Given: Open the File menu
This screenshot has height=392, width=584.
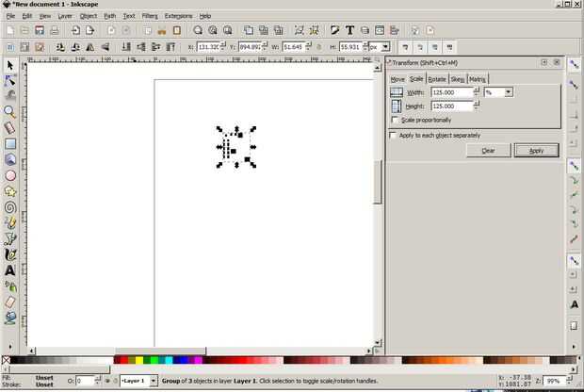Looking at the screenshot, I should 10,16.
